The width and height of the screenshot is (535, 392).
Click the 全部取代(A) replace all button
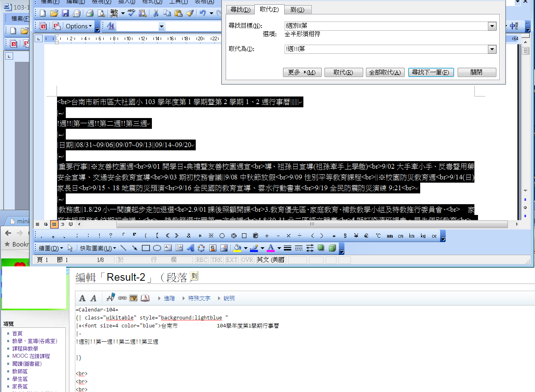385,72
